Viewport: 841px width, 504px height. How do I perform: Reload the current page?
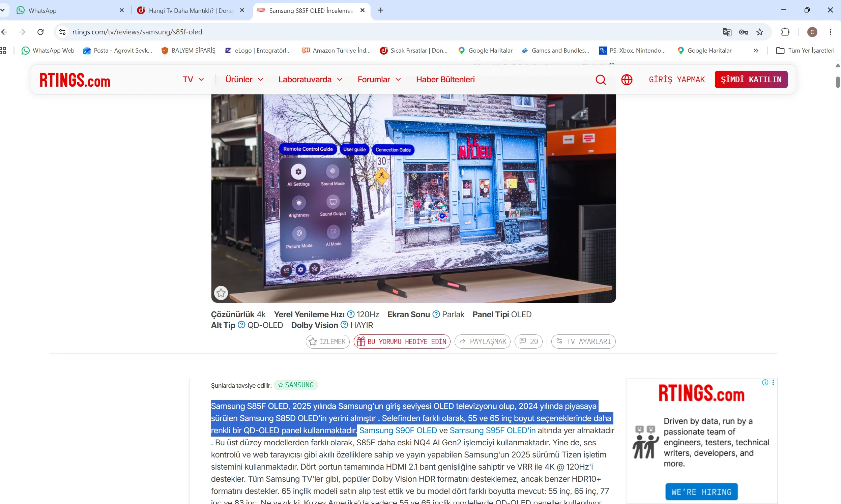[x=40, y=32]
